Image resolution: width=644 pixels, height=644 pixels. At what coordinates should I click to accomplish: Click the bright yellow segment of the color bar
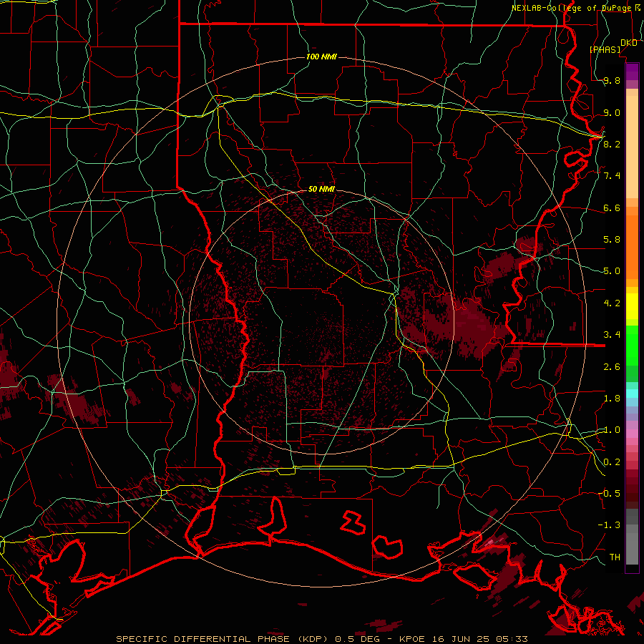(x=632, y=306)
